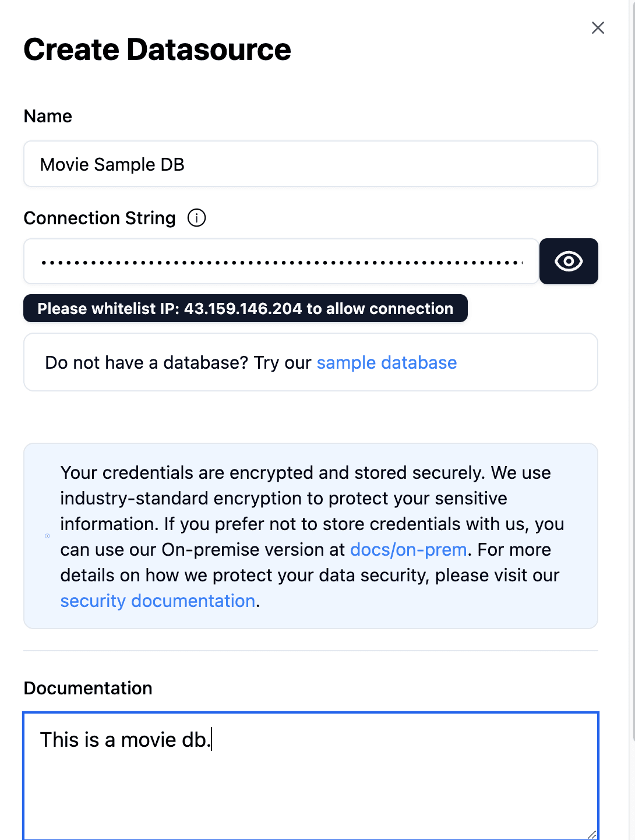Focus the Name field containing Movie Sample DB
This screenshot has width=635, height=840.
click(x=311, y=164)
